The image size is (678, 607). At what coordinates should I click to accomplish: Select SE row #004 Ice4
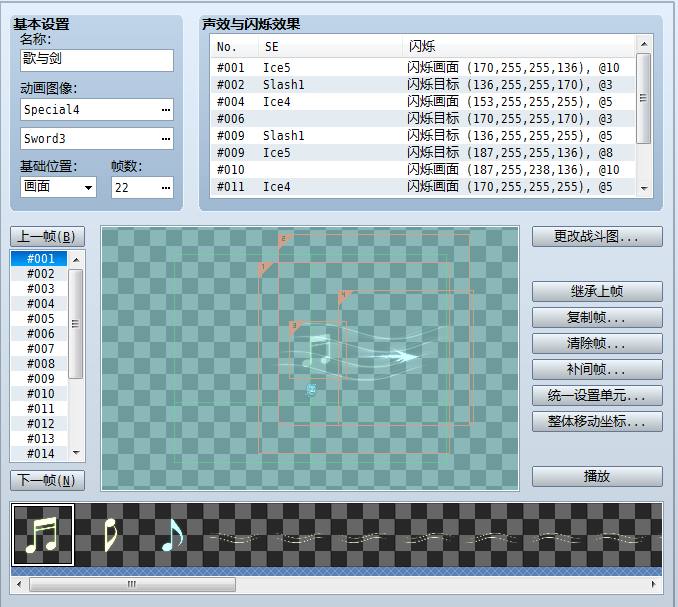click(423, 102)
